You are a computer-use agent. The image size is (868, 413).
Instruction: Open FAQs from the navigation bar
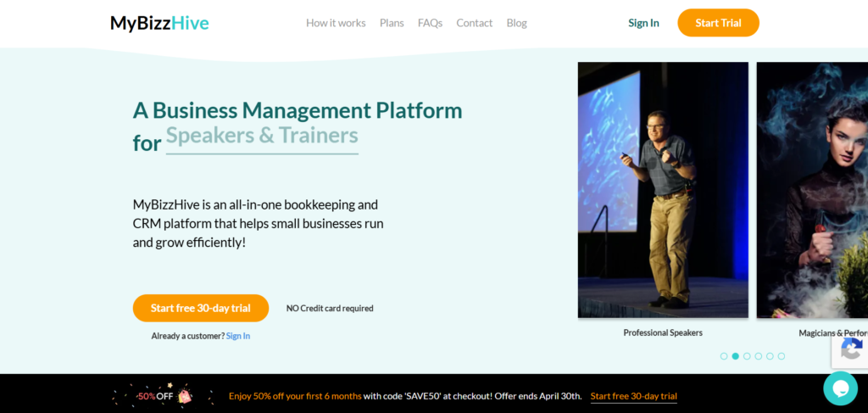[x=430, y=23]
